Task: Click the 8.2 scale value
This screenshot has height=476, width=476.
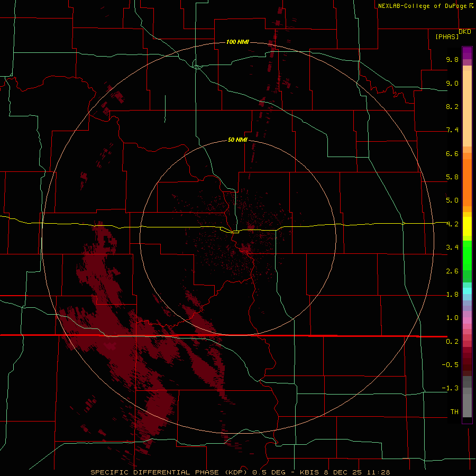Action: pyautogui.click(x=452, y=106)
